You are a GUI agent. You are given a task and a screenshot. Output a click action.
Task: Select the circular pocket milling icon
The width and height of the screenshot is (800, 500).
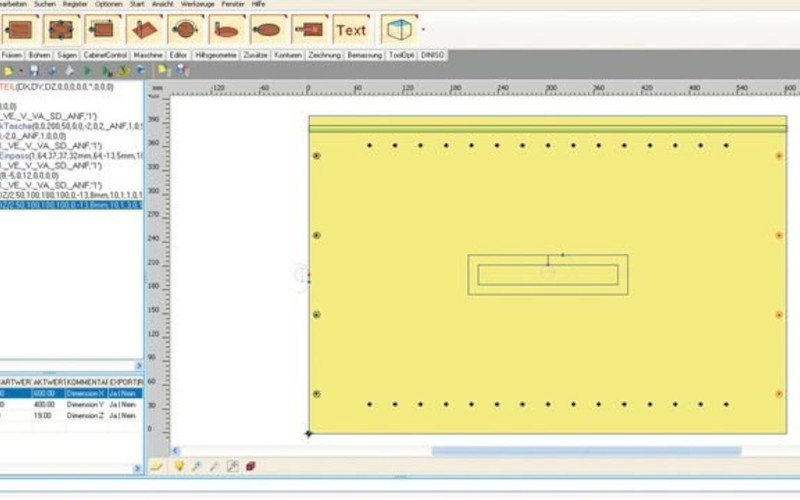186,30
